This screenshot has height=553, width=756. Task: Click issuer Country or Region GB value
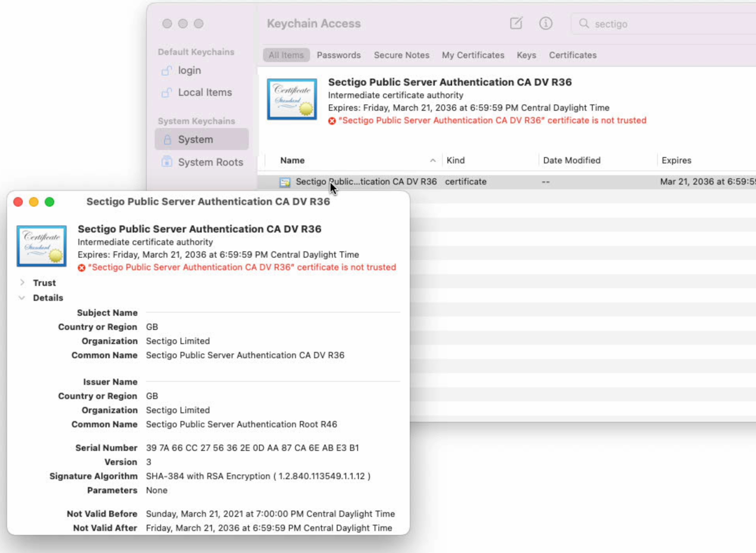tap(152, 396)
